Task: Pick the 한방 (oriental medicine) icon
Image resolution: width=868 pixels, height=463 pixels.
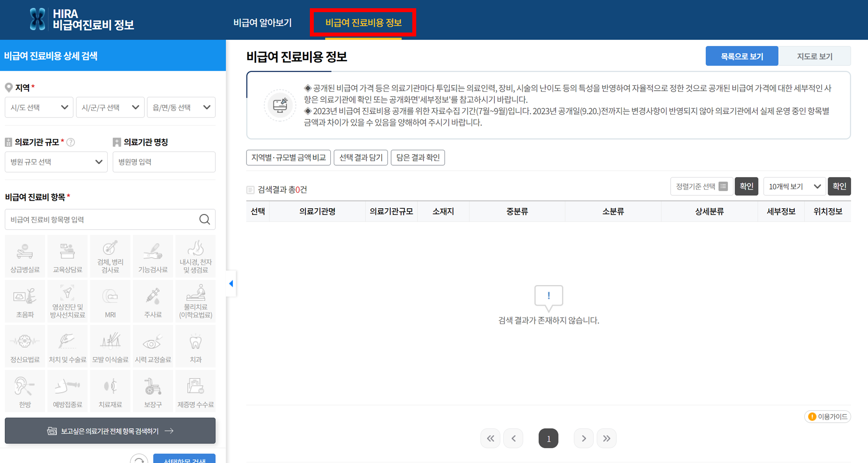Action: [25, 391]
